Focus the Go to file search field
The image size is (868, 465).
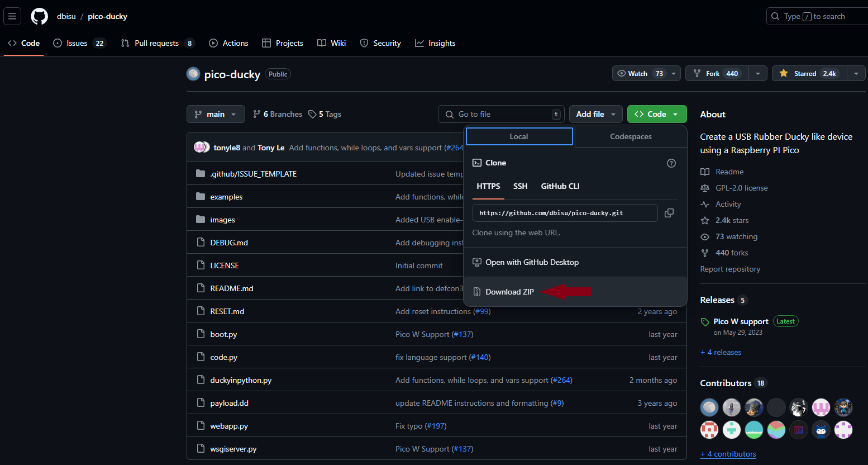pyautogui.click(x=501, y=114)
